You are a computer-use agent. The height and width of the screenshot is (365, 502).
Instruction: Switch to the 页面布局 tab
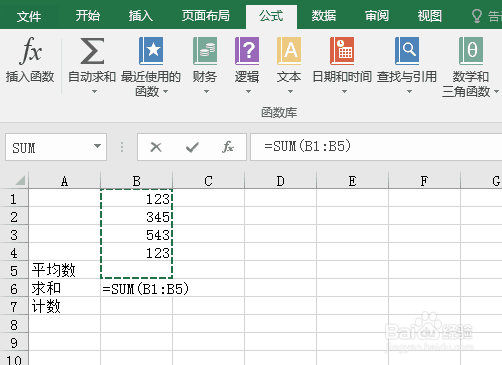[x=206, y=16]
